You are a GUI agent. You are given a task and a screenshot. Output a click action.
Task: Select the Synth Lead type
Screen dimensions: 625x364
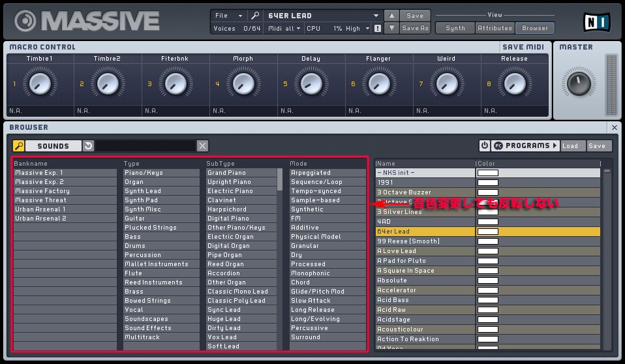click(x=161, y=191)
